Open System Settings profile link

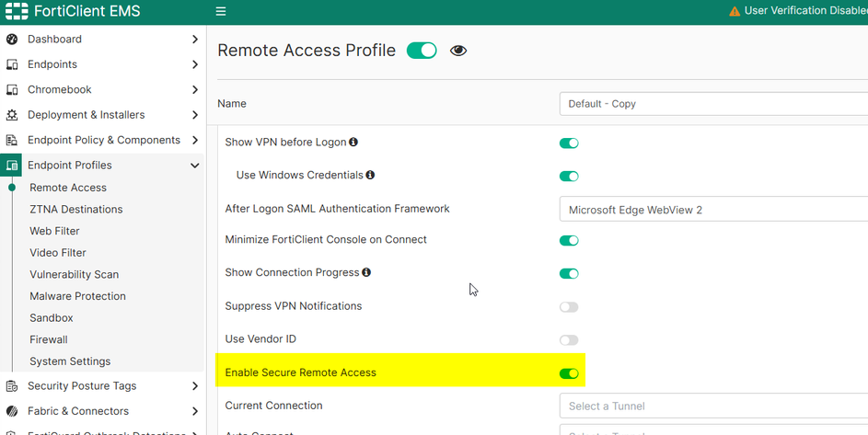coord(70,361)
